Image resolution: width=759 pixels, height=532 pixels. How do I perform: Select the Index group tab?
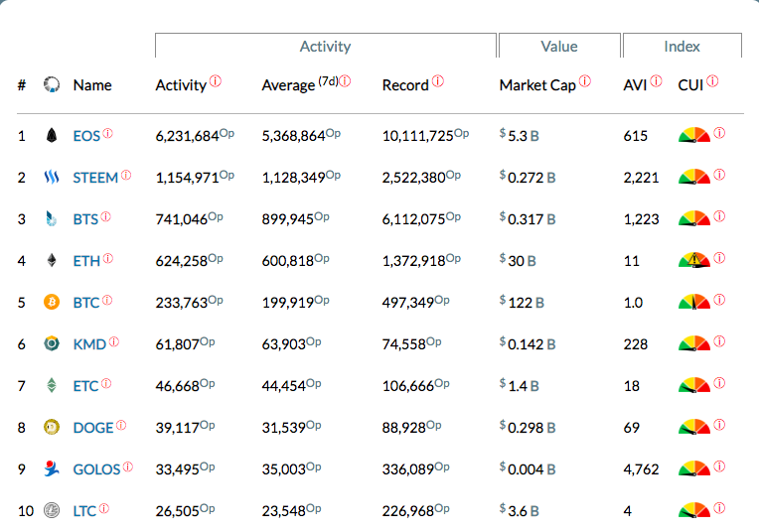coord(683,46)
